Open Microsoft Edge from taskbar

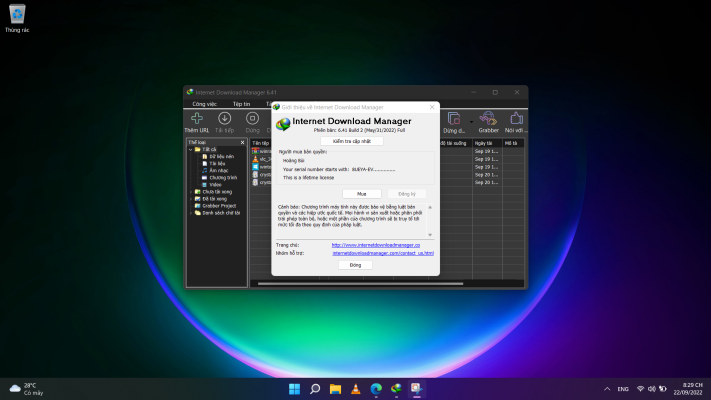point(375,388)
